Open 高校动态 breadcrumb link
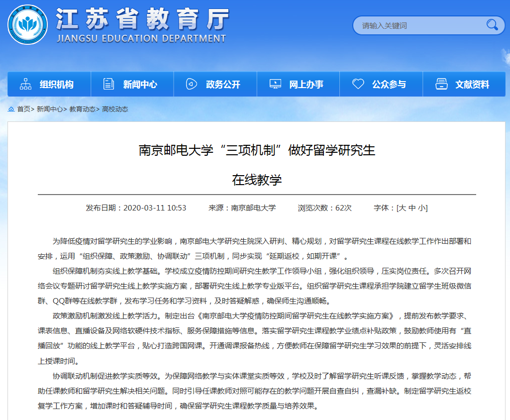Screen dimensions: 510x420 pos(115,109)
